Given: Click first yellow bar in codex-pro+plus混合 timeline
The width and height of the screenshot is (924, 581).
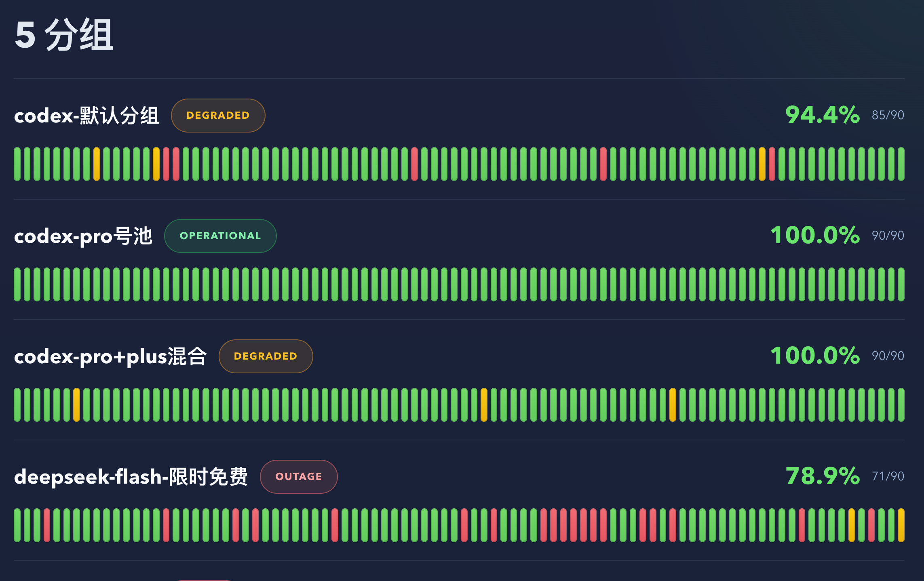Looking at the screenshot, I should click(x=77, y=405).
